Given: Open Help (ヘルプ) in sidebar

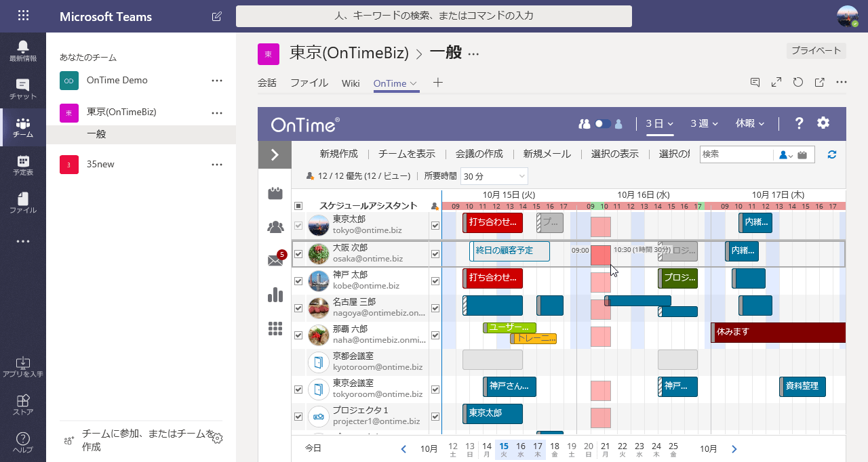Looking at the screenshot, I should tap(23, 442).
